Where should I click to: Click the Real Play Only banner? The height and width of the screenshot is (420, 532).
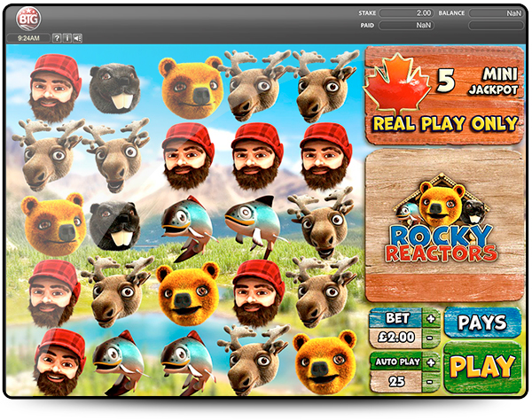click(442, 123)
